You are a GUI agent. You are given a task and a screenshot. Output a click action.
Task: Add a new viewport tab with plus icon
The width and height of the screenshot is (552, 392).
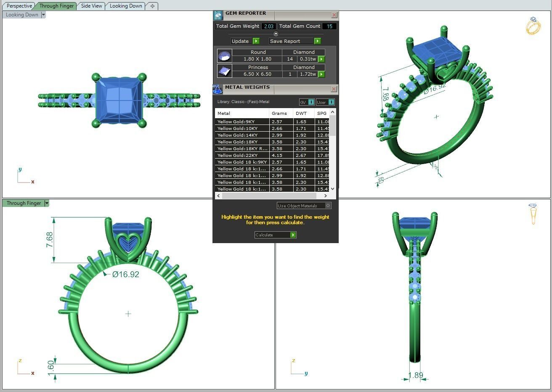[152, 6]
